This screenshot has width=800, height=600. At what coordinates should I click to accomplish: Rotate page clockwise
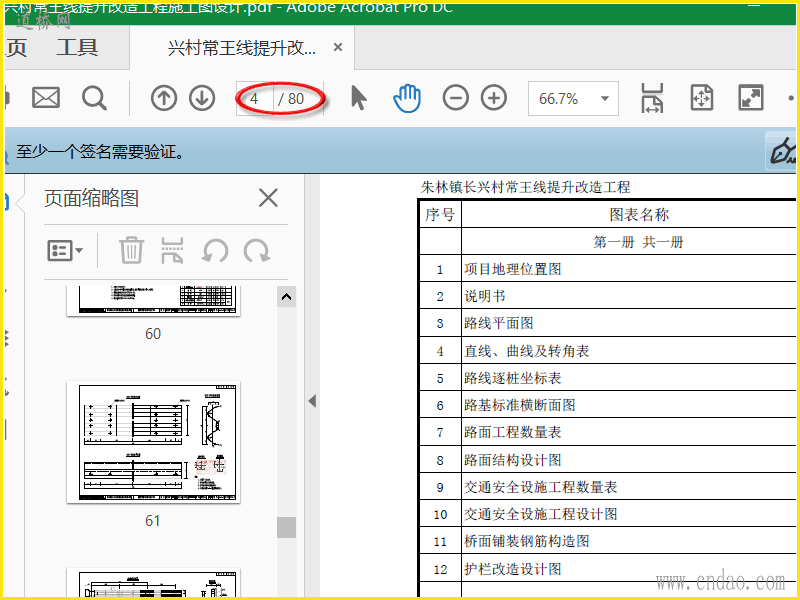click(257, 251)
